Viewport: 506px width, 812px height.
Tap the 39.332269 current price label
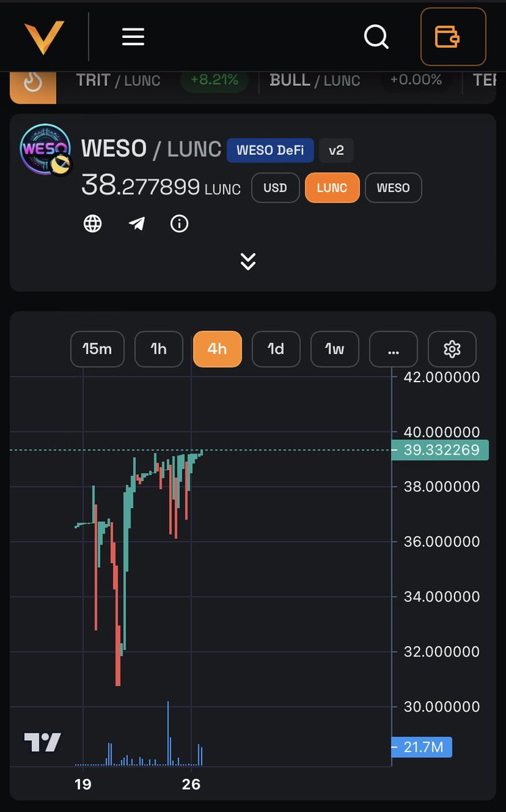tap(440, 450)
